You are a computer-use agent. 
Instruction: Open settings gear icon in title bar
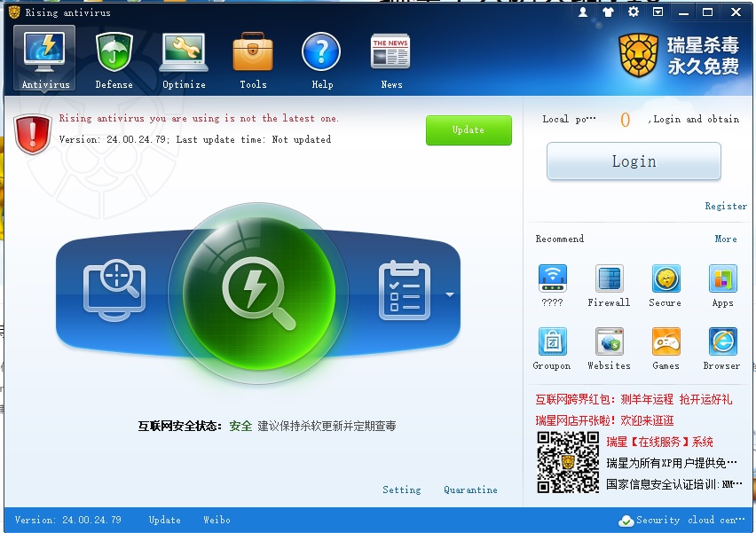tap(633, 12)
